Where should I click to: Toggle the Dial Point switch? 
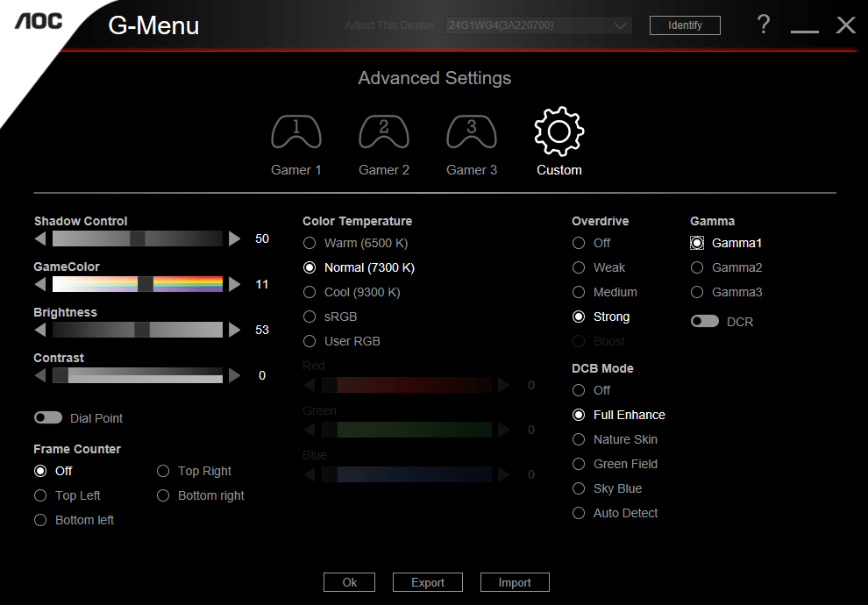tap(48, 417)
